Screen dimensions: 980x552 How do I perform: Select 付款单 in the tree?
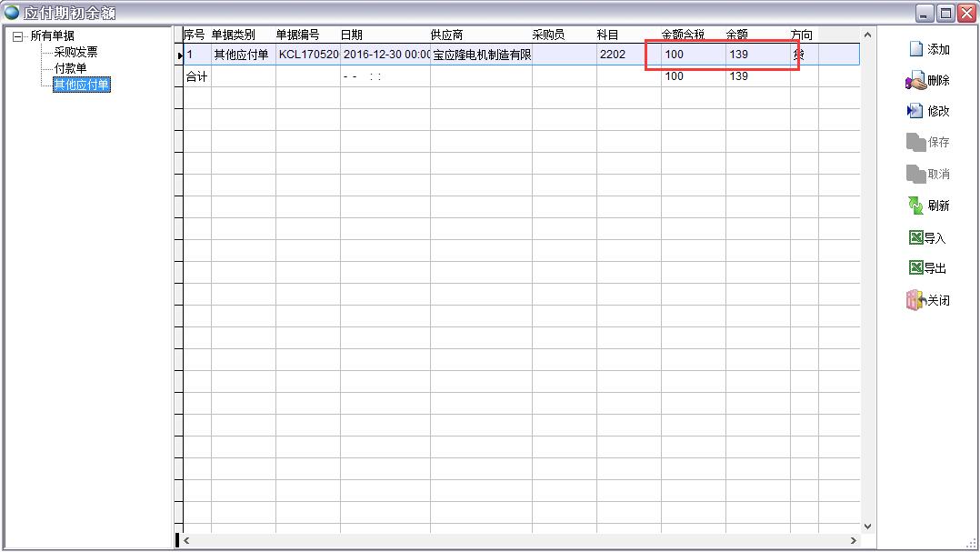(70, 68)
